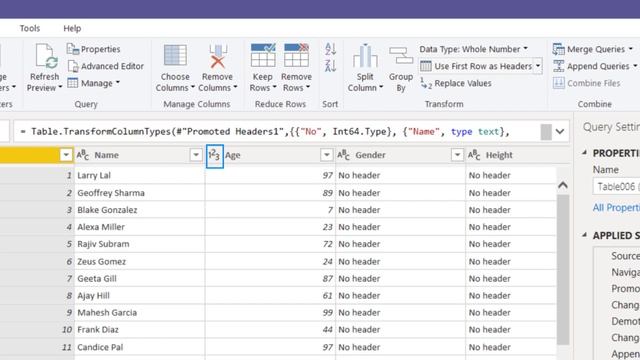Select the cell 'Candice Pal'

click(x=140, y=347)
